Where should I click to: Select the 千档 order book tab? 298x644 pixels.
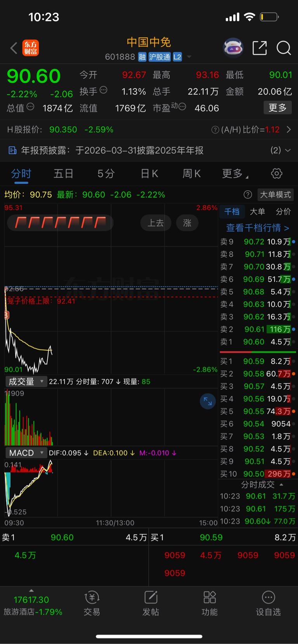(232, 212)
